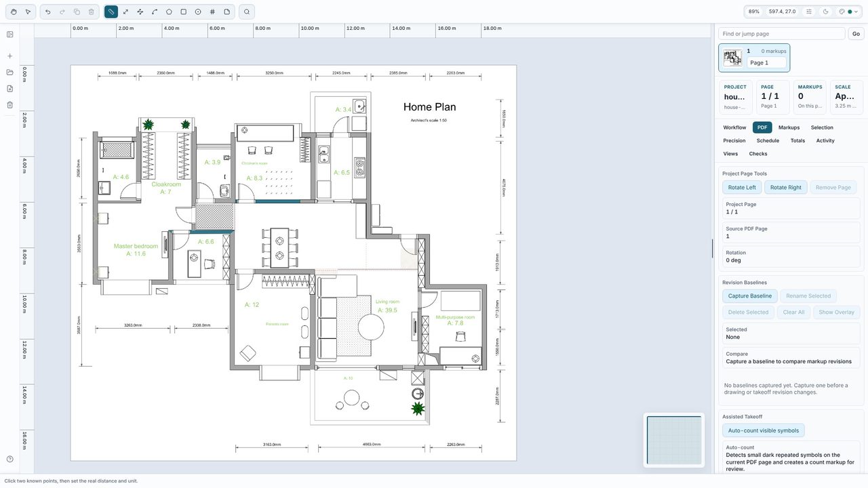Focus the Find or jump page field
868x488 pixels.
coord(782,34)
